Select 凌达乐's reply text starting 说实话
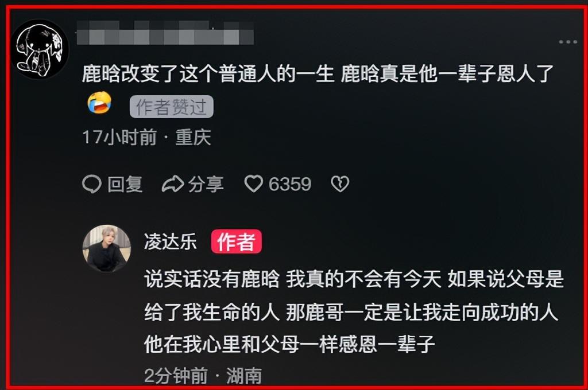 click(354, 311)
